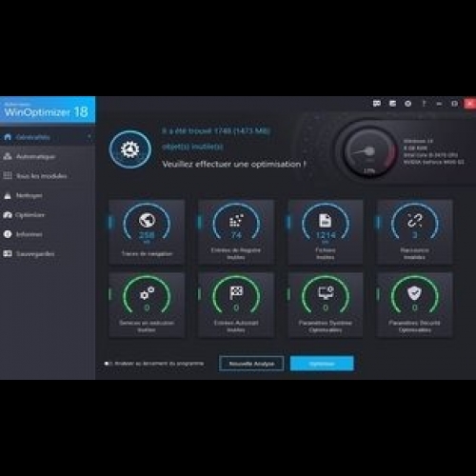Click the 74 value in registry tile
Image resolution: width=476 pixels, height=476 pixels.
coord(236,235)
